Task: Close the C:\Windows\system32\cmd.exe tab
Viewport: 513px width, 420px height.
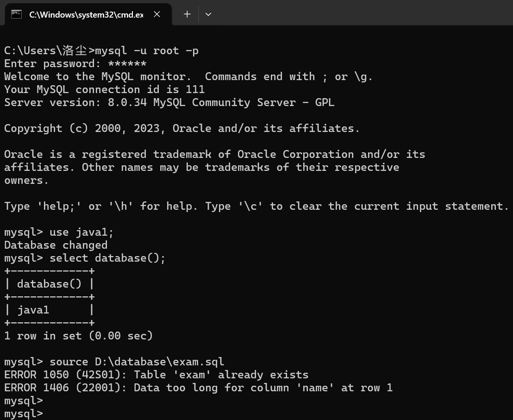Action: pyautogui.click(x=157, y=14)
